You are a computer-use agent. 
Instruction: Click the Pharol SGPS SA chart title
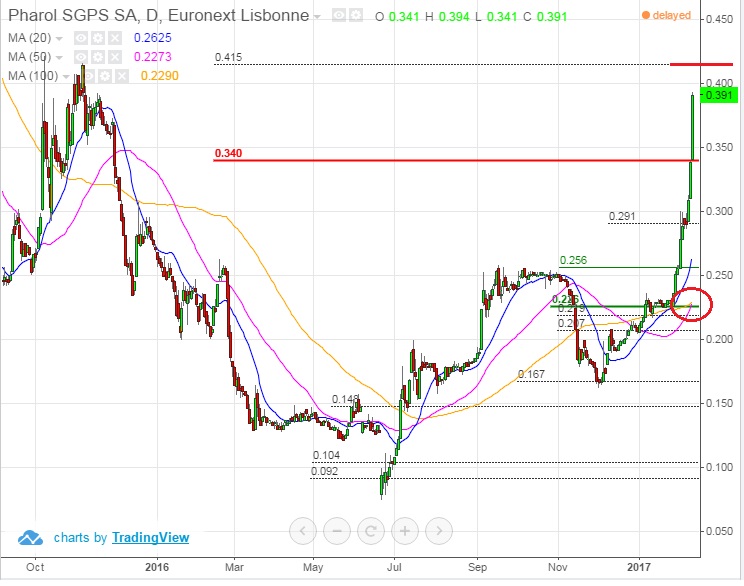tap(158, 16)
